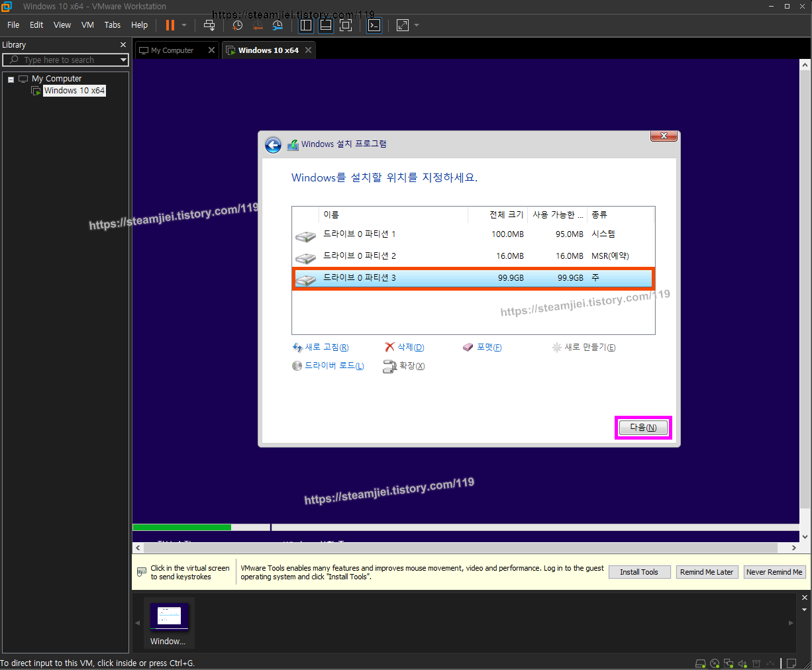Click the 다음(N) next button
Viewport: 812px width, 670px height.
click(643, 428)
